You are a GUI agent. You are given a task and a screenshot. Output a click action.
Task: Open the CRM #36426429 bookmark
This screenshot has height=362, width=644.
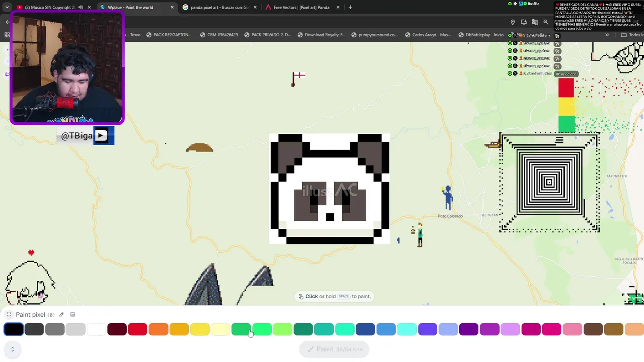[219, 35]
